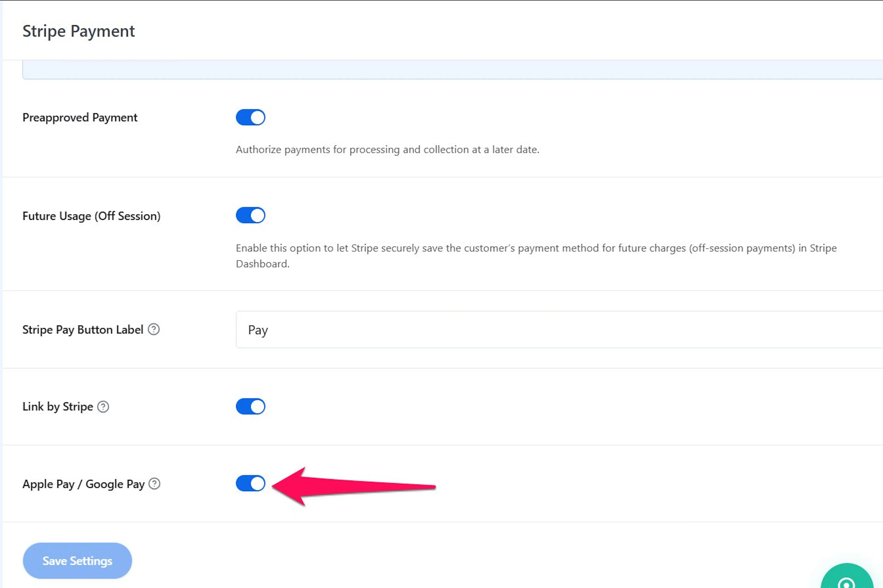Image resolution: width=883 pixels, height=588 pixels.
Task: Click the Link by Stripe label text
Action: (58, 407)
